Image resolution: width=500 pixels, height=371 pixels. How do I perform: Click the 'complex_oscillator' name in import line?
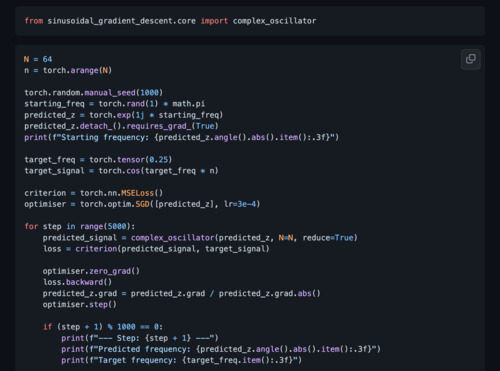pos(274,21)
